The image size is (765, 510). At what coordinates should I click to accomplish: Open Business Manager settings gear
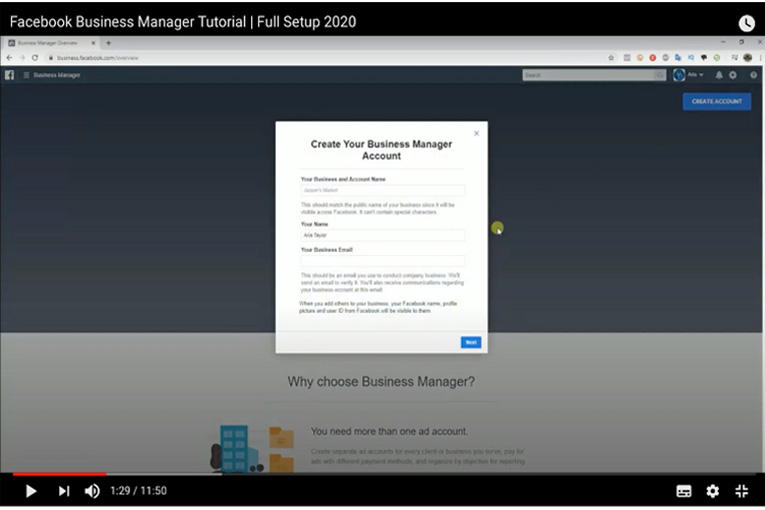[733, 75]
